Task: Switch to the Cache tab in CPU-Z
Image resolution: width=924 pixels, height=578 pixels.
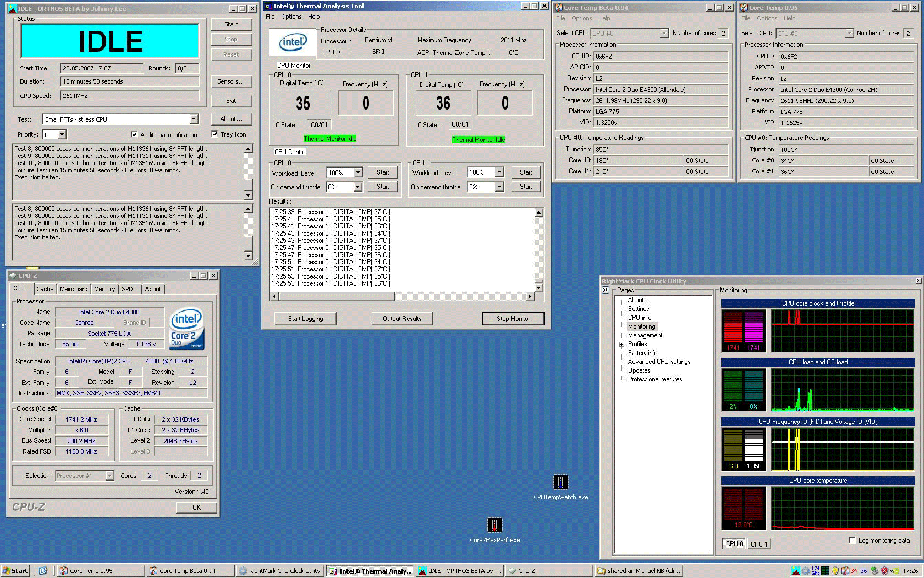Action: (x=45, y=289)
